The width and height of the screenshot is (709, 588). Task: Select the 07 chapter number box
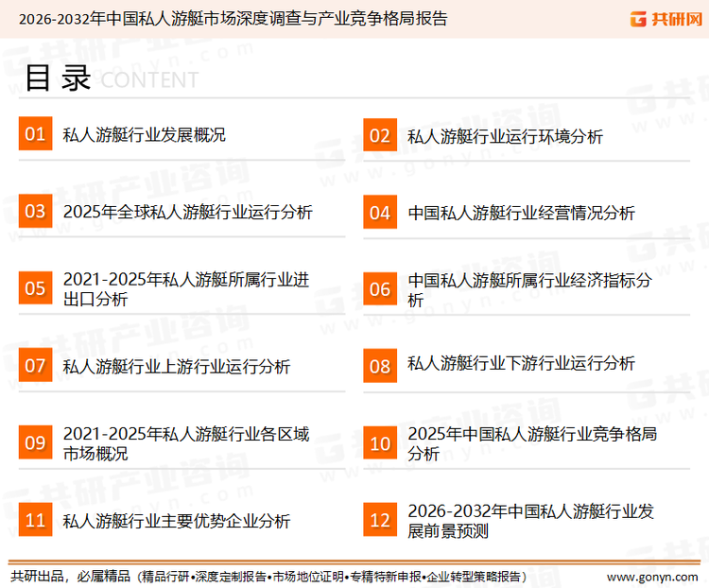pyautogui.click(x=35, y=365)
